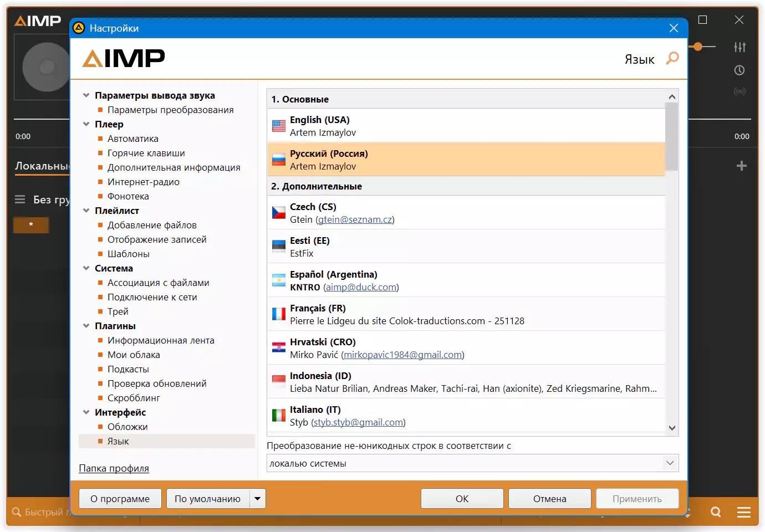The width and height of the screenshot is (765, 532).
Task: Open the bottom-right main menu icon
Action: point(744,512)
